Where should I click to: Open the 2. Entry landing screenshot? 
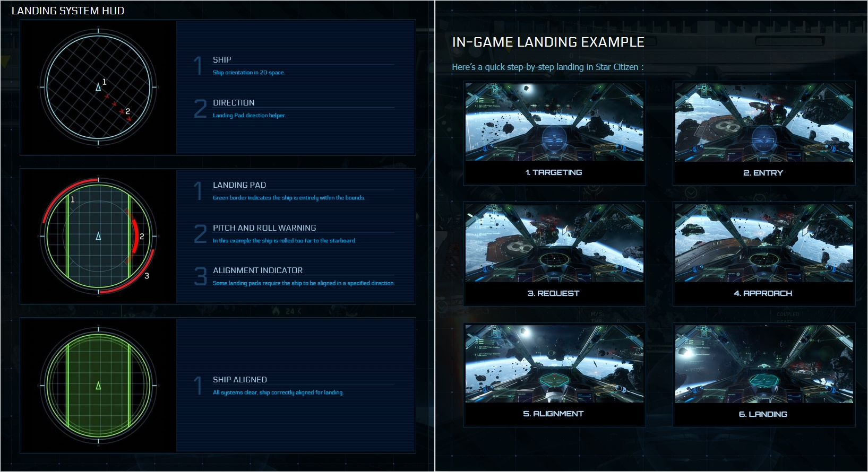tap(764, 123)
